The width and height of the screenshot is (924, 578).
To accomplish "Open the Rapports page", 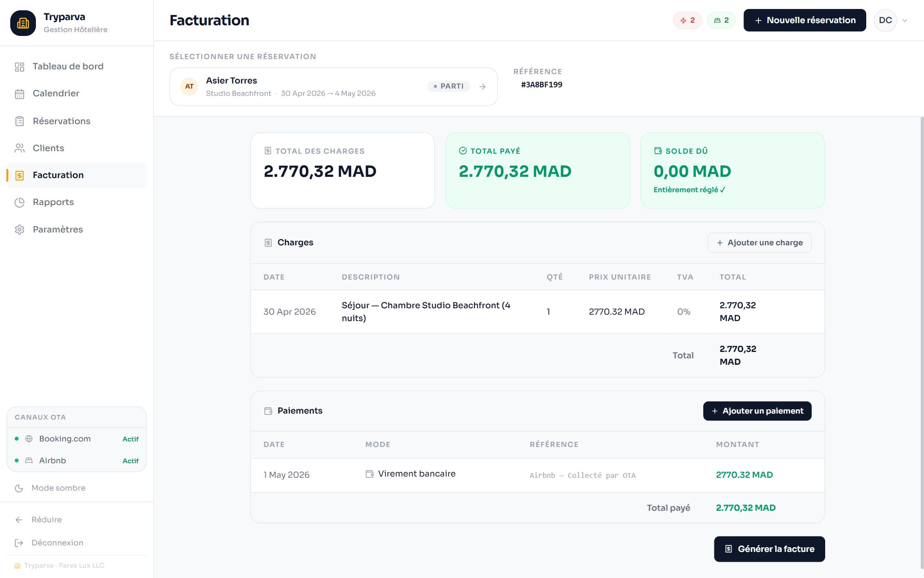I will coord(77,202).
